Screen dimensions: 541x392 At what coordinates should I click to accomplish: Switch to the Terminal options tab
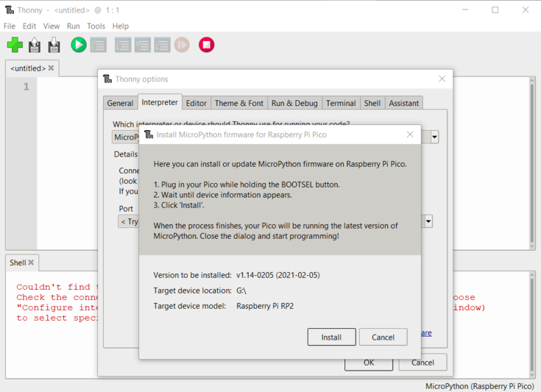pos(341,103)
